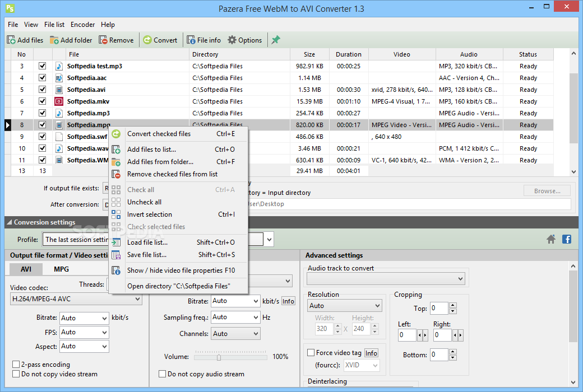Open File info from the toolbar
This screenshot has height=392, width=583.
203,40
